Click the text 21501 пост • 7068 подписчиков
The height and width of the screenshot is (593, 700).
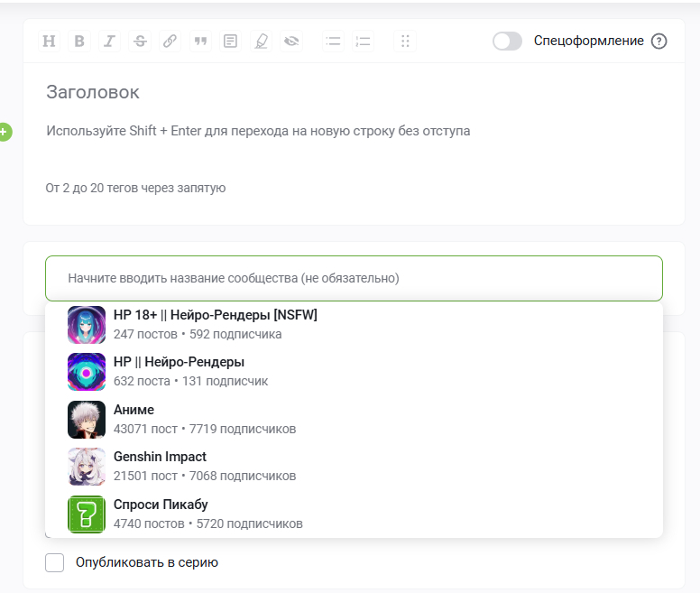(205, 476)
